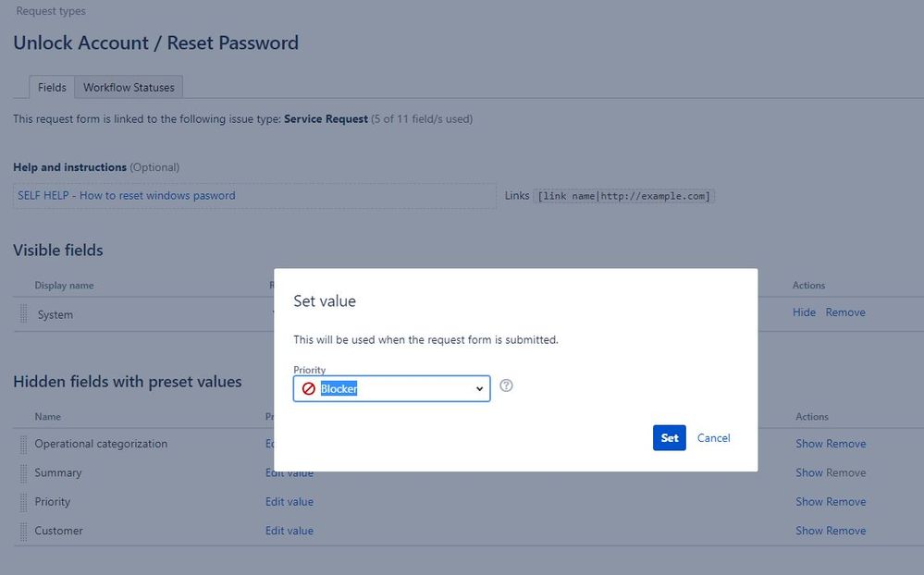Grab the drag handle for Priority row

pos(24,502)
